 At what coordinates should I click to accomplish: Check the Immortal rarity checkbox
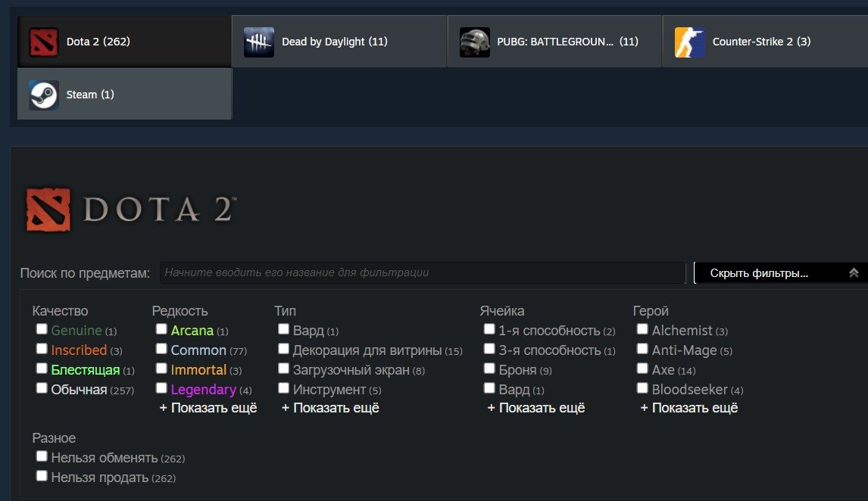(161, 369)
